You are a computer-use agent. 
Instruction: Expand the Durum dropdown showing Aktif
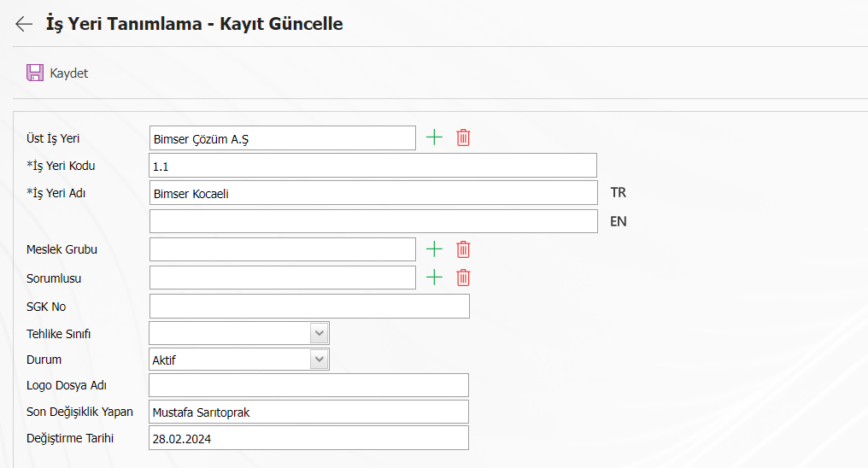[x=239, y=359]
